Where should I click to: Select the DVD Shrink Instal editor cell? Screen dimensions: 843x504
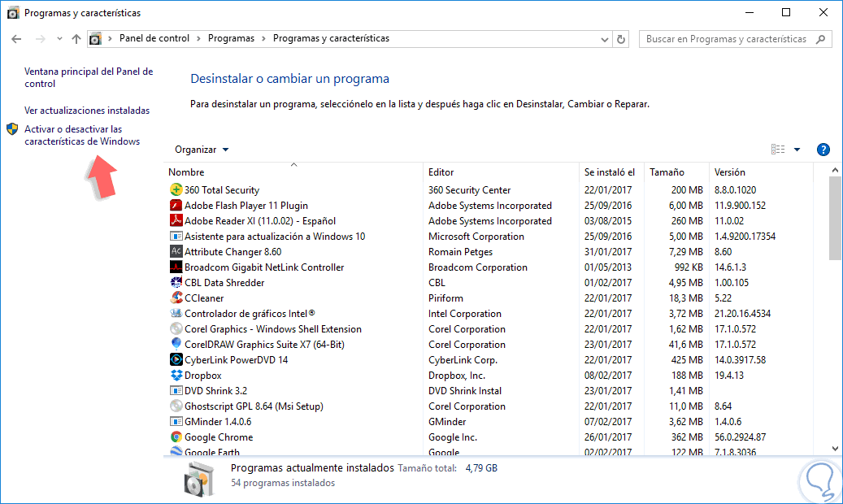point(465,391)
